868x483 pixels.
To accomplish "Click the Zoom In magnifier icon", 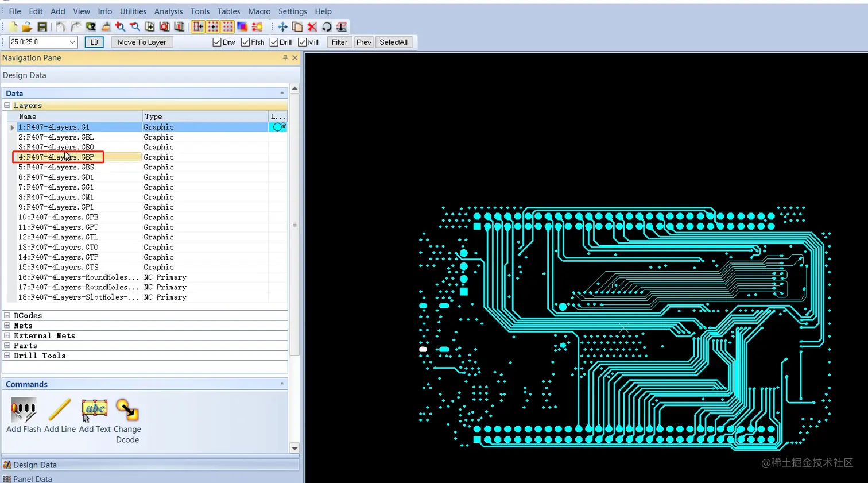I will (120, 26).
